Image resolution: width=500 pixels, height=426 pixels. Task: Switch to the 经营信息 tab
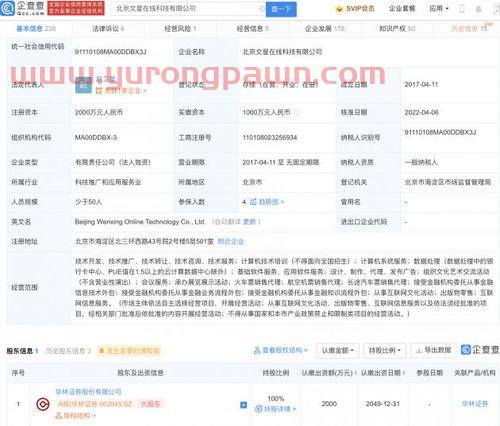[x=253, y=29]
